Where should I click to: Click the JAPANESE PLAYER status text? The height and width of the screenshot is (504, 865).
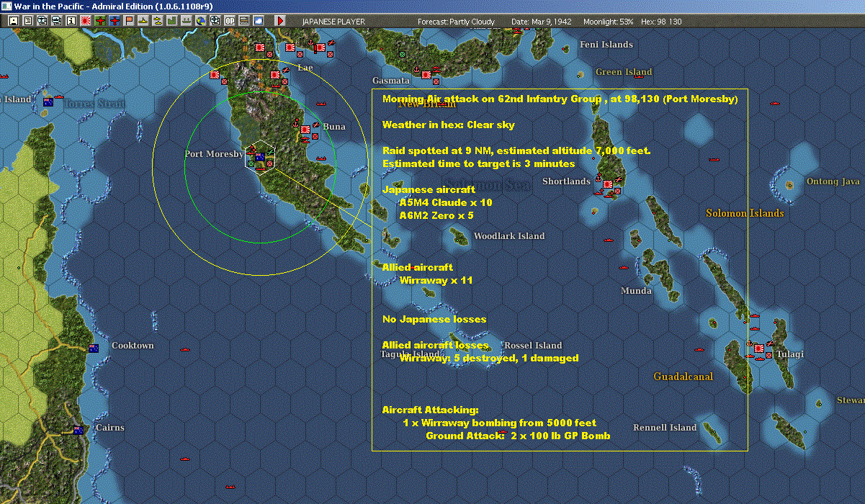pos(333,22)
